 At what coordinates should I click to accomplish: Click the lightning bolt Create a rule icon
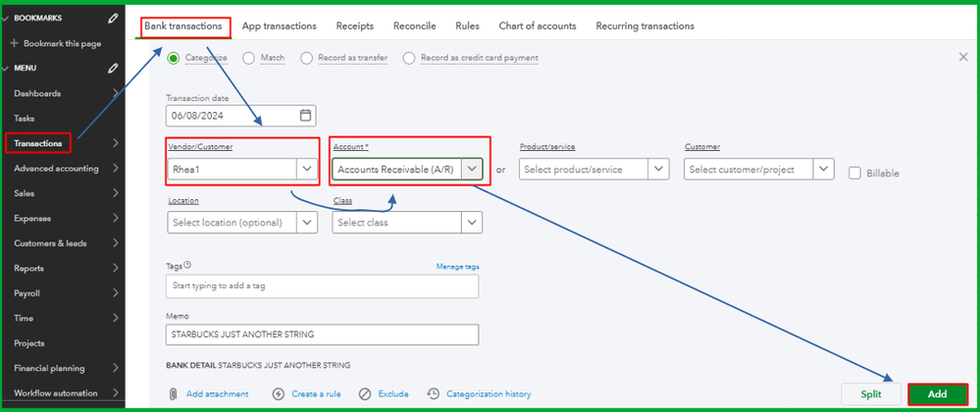tap(279, 394)
